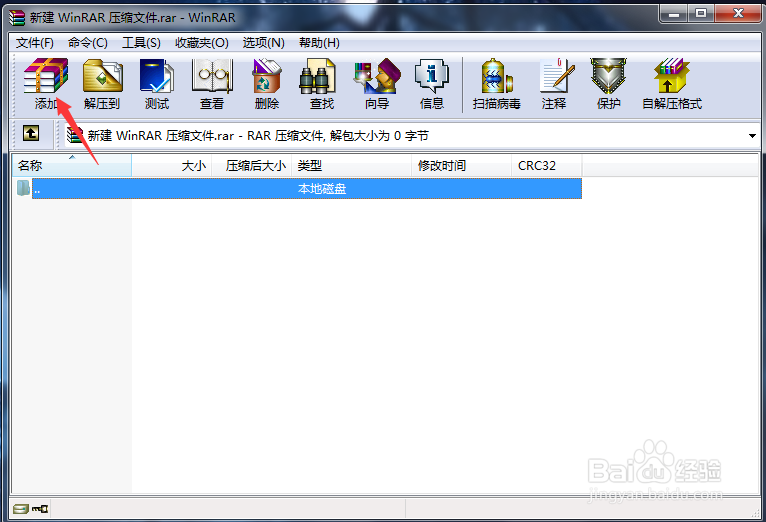Select the parent folder '..' icon
The image size is (766, 522).
[23, 188]
